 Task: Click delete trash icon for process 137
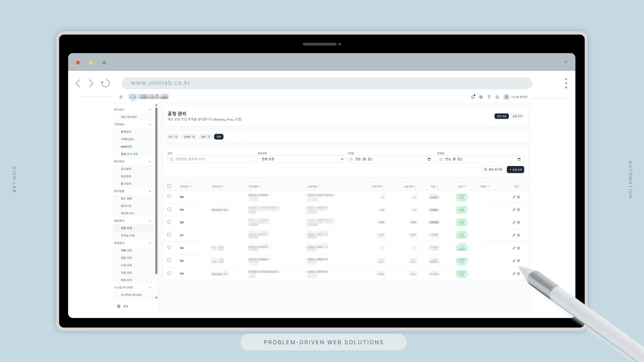coord(519,235)
